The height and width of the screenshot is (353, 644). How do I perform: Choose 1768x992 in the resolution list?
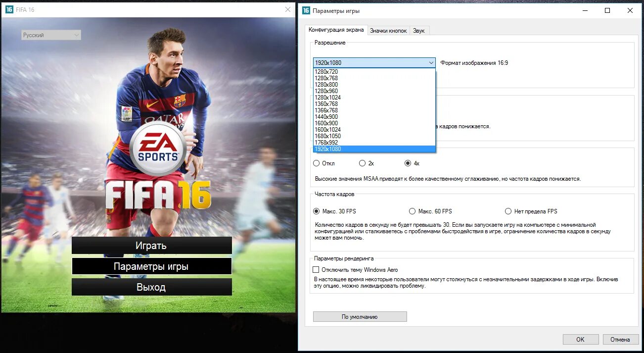point(374,143)
